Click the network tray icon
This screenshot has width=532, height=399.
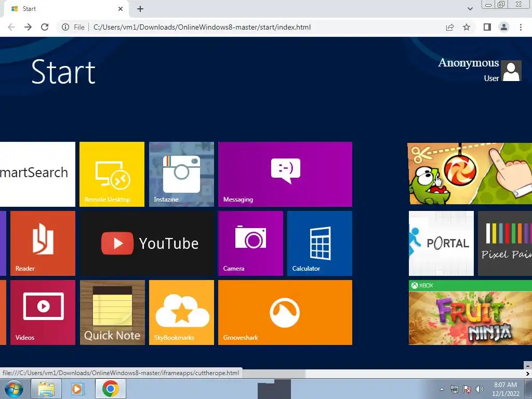tap(454, 389)
